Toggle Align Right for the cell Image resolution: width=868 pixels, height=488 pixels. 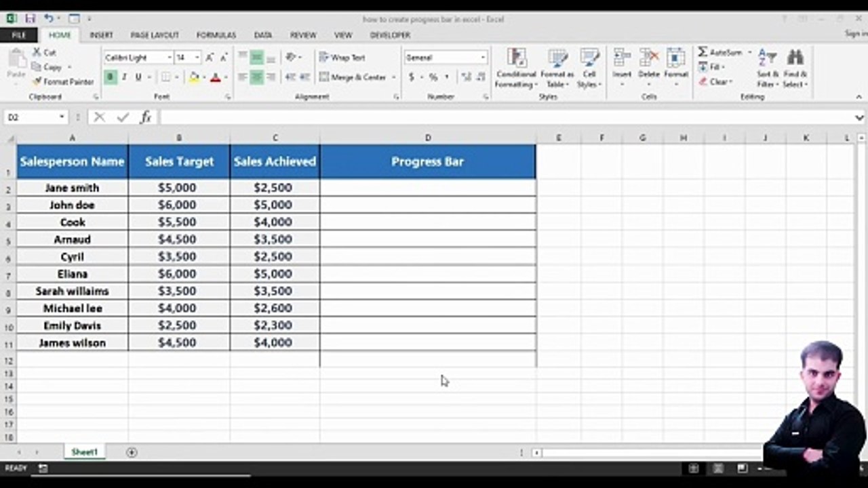point(271,77)
